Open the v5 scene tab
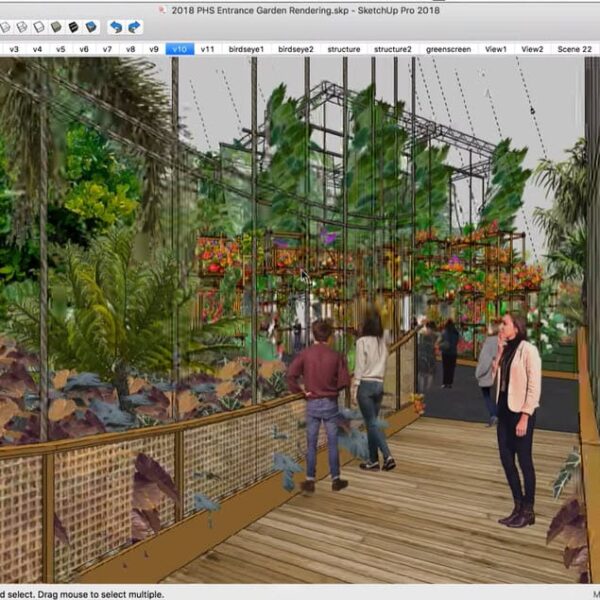The height and width of the screenshot is (600, 600). coord(60,48)
